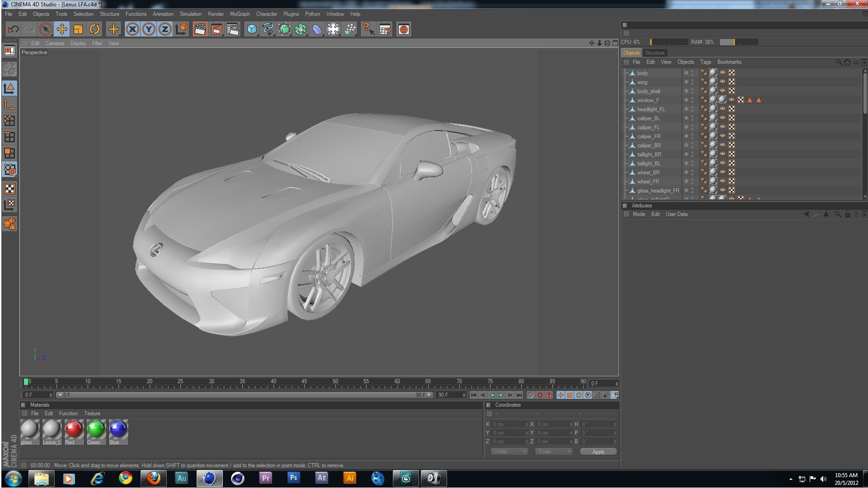Open the Simulation menu

coord(191,14)
